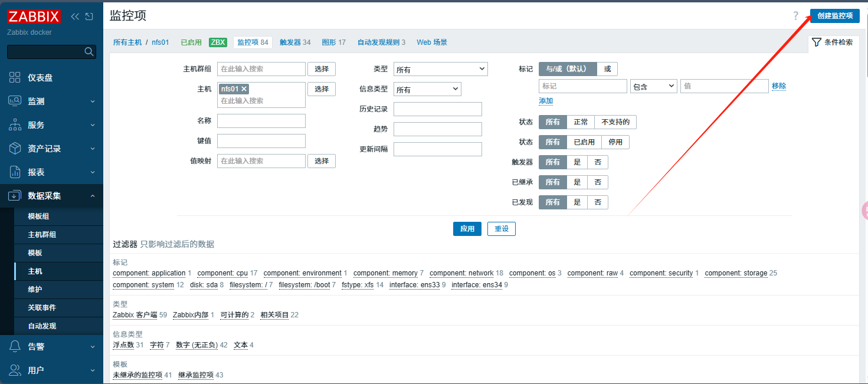Image resolution: width=868 pixels, height=384 pixels.
Task: Click the 键值 input field
Action: click(261, 141)
